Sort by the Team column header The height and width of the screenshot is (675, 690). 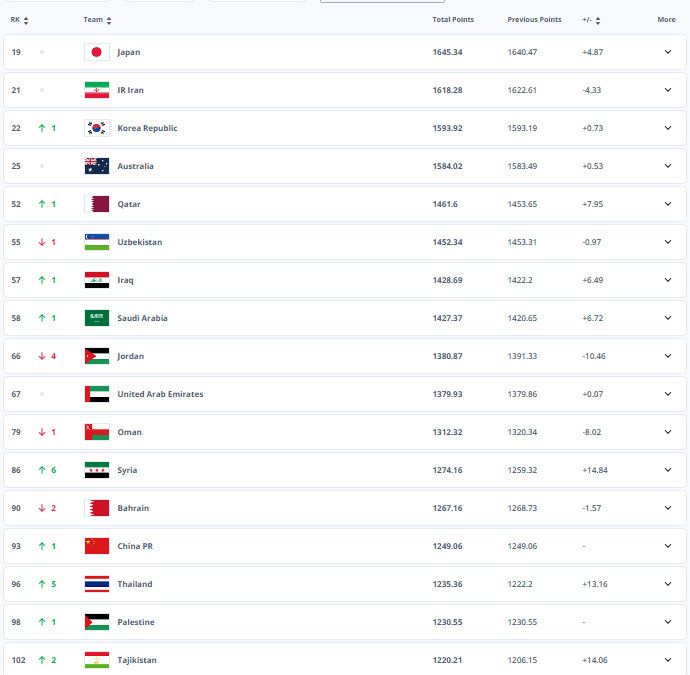point(97,20)
